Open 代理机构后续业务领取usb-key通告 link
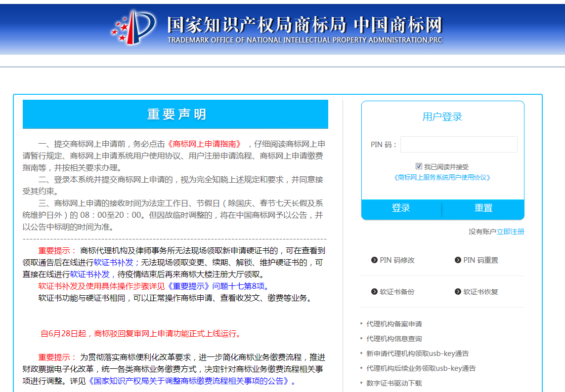 click(x=421, y=368)
